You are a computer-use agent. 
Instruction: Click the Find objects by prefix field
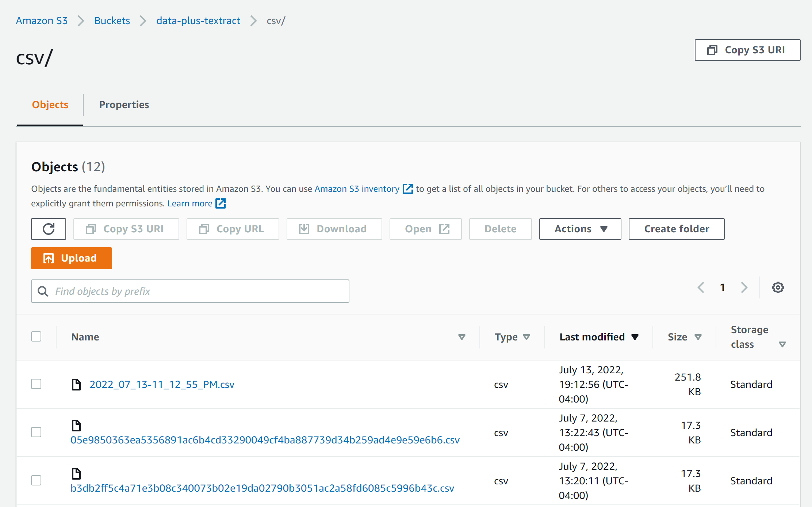[190, 291]
